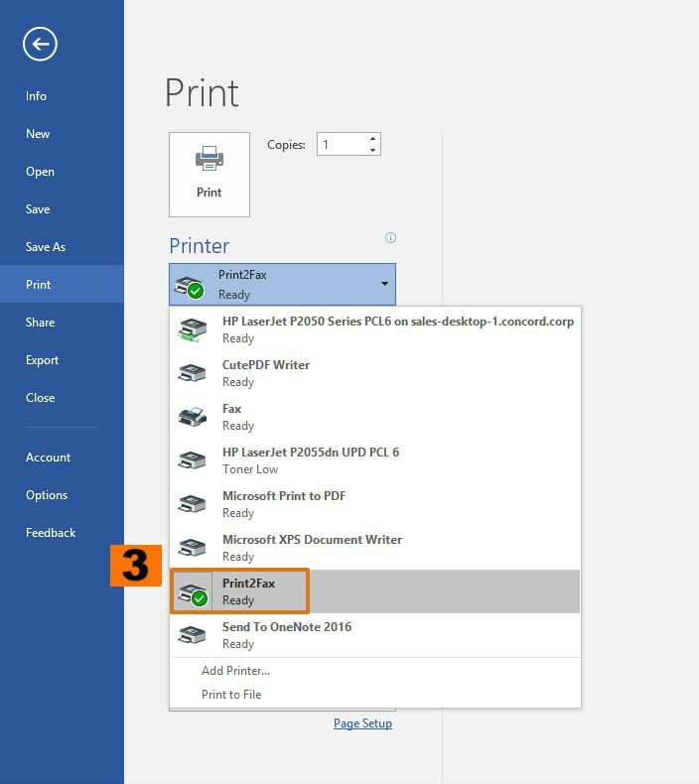699x784 pixels.
Task: Increase copies with the up stepper arrow
Action: [x=372, y=139]
